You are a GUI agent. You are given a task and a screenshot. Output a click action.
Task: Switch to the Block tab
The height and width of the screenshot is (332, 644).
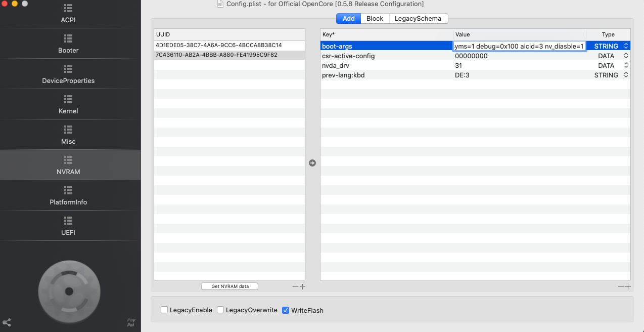pyautogui.click(x=375, y=19)
